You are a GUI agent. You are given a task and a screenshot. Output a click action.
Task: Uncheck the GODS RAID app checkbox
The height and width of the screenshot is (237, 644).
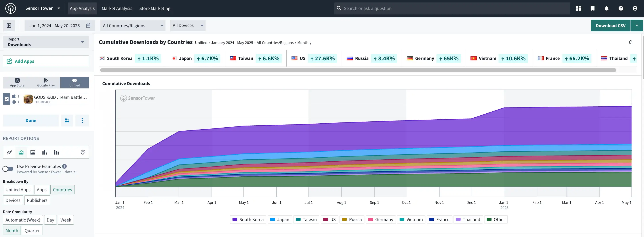coord(6,99)
